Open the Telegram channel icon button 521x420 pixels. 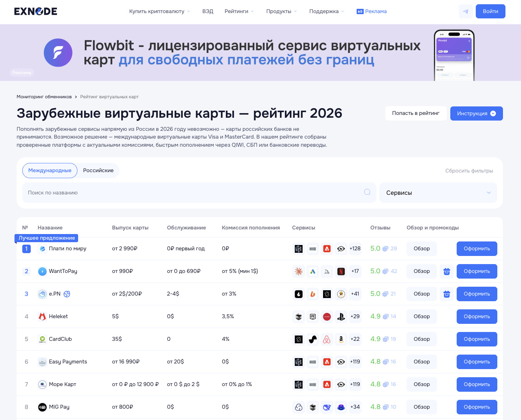tap(466, 11)
